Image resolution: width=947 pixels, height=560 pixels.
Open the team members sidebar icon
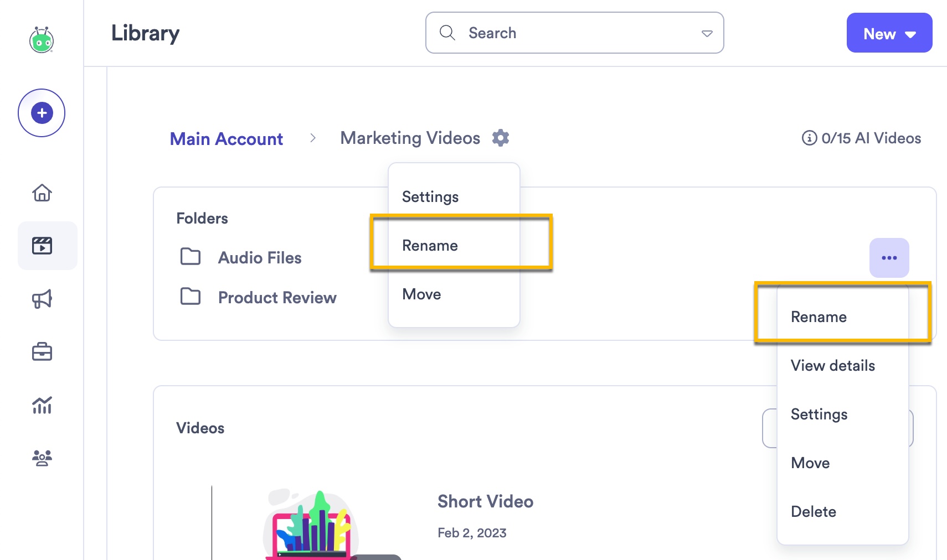tap(42, 458)
